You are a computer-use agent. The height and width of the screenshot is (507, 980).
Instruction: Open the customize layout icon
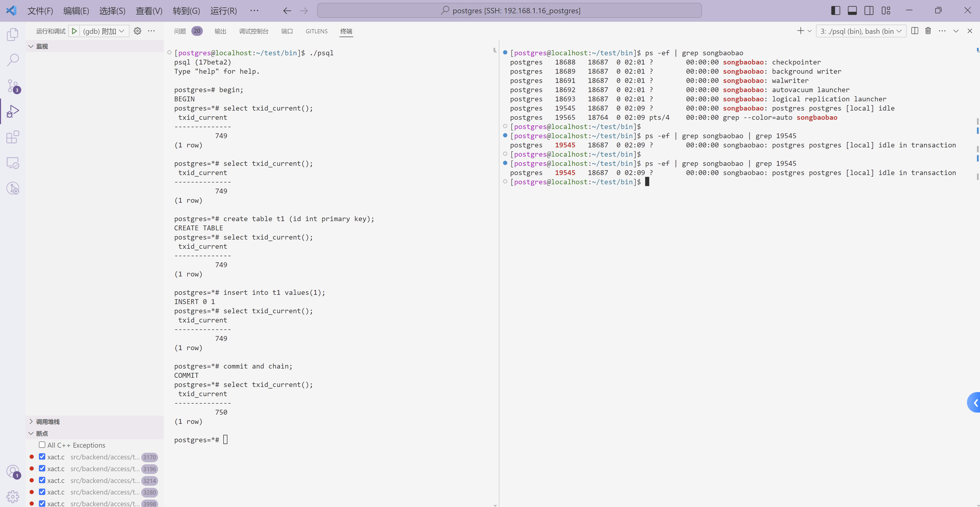886,10
